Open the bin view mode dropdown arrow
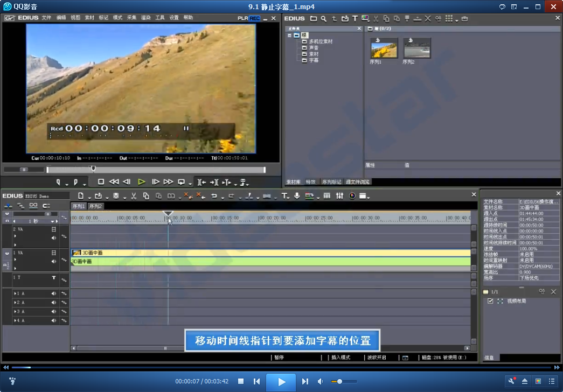This screenshot has height=392, width=563. coord(457,20)
